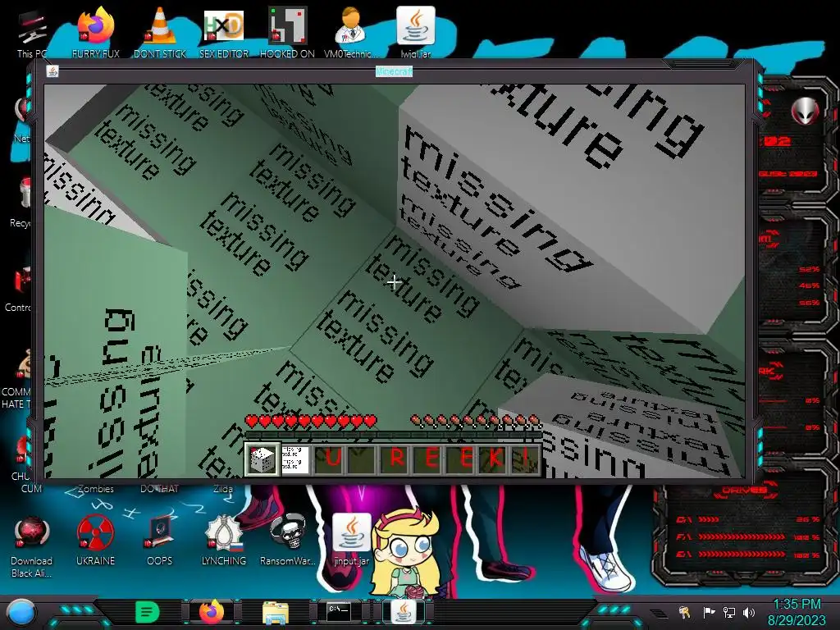Click the experience bar above the hotbar

pos(393,435)
